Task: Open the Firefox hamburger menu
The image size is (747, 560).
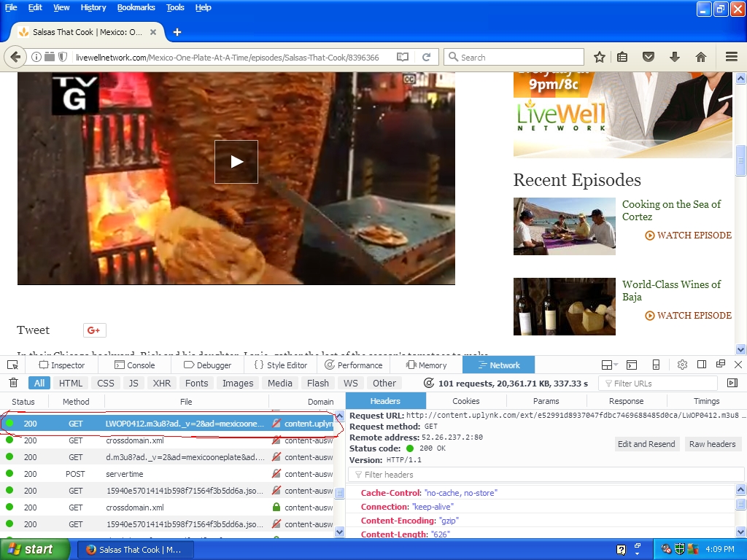Action: click(x=732, y=57)
